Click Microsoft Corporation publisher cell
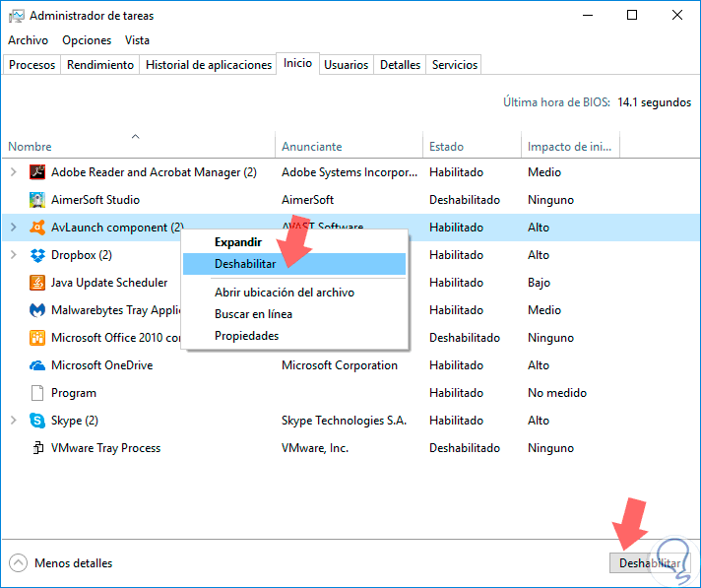The height and width of the screenshot is (588, 701). point(340,365)
